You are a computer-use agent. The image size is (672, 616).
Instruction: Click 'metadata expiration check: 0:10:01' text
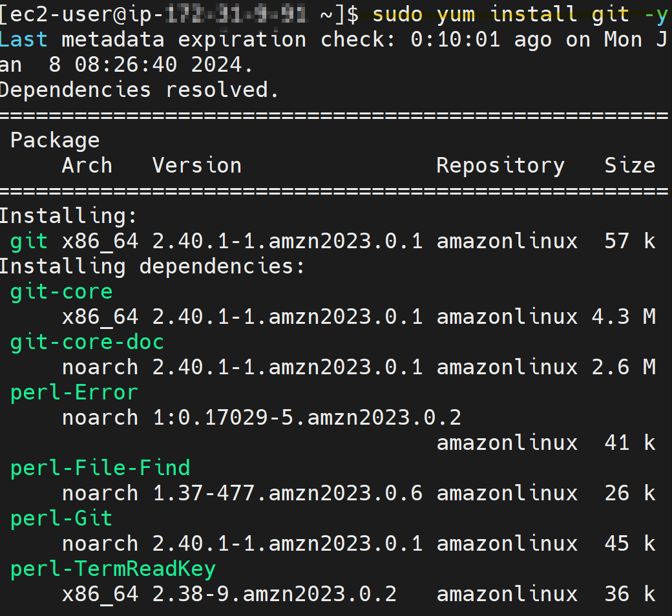tap(280, 40)
